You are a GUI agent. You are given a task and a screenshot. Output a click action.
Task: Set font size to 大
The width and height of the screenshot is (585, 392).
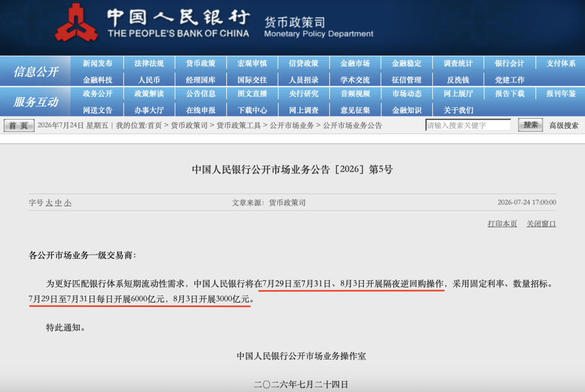(x=49, y=203)
